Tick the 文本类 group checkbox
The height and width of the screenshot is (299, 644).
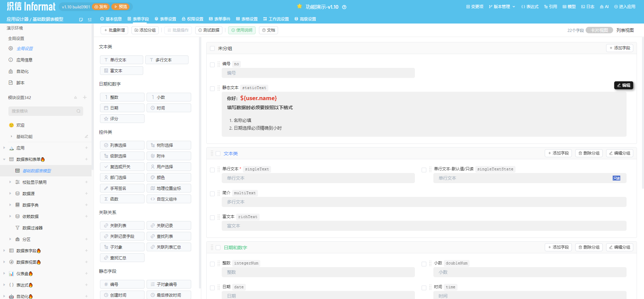click(x=218, y=154)
